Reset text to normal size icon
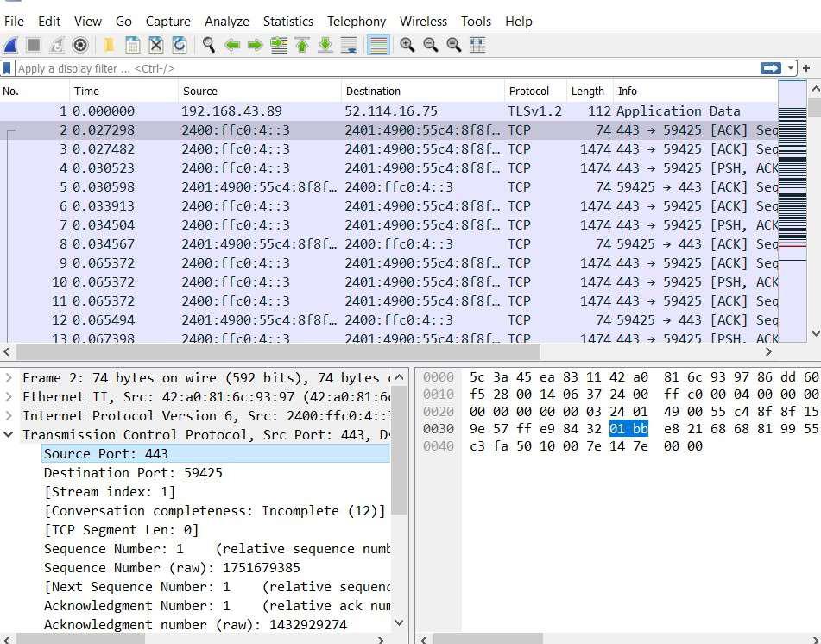821x644 pixels. pyautogui.click(x=454, y=46)
